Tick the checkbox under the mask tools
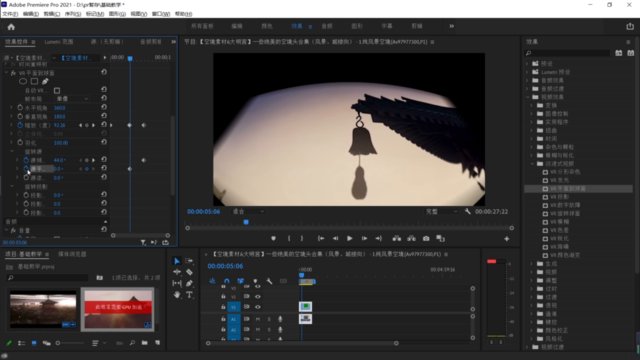The height and width of the screenshot is (360, 640). (x=57, y=90)
